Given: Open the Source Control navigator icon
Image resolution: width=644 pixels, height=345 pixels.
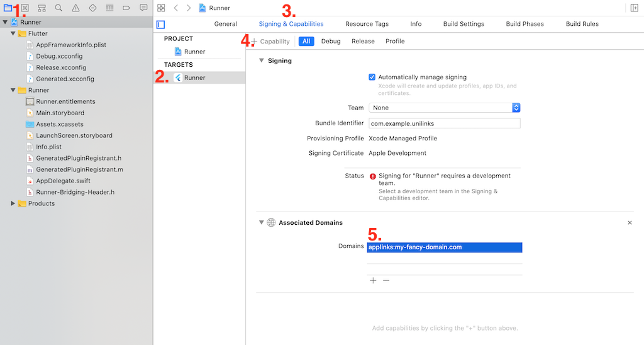Looking at the screenshot, I should point(25,8).
